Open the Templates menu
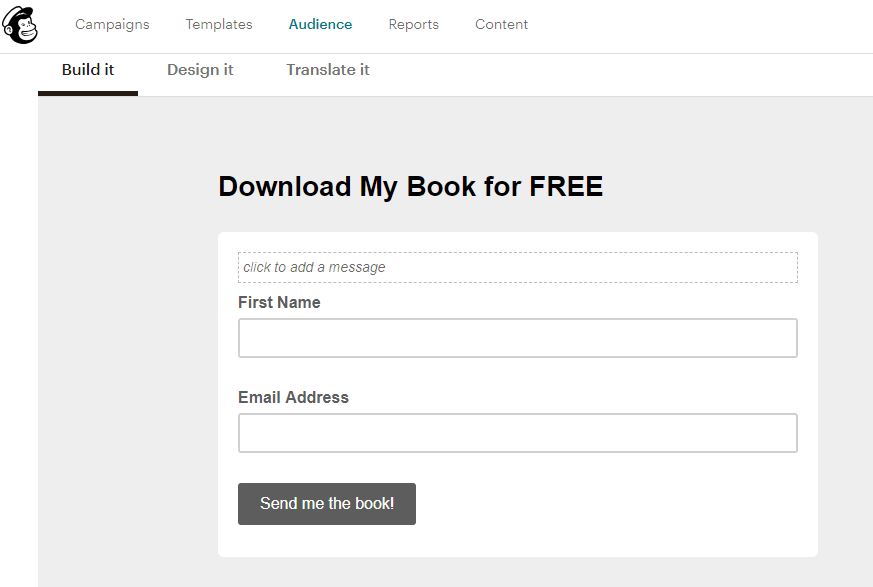 coord(219,25)
